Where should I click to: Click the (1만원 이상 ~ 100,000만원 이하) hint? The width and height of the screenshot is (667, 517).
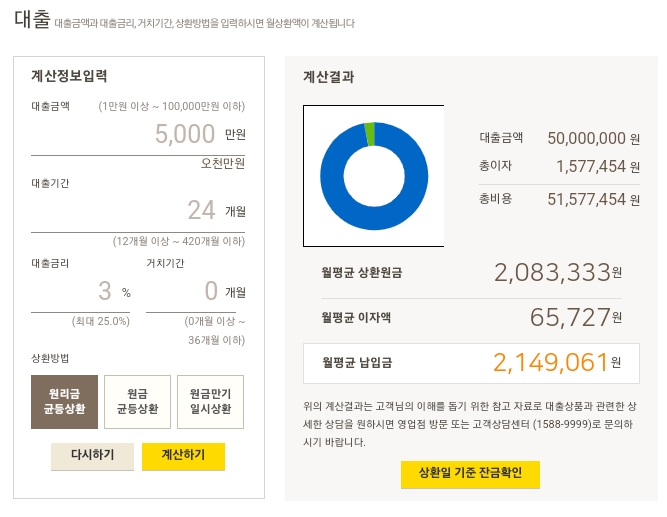pos(171,106)
